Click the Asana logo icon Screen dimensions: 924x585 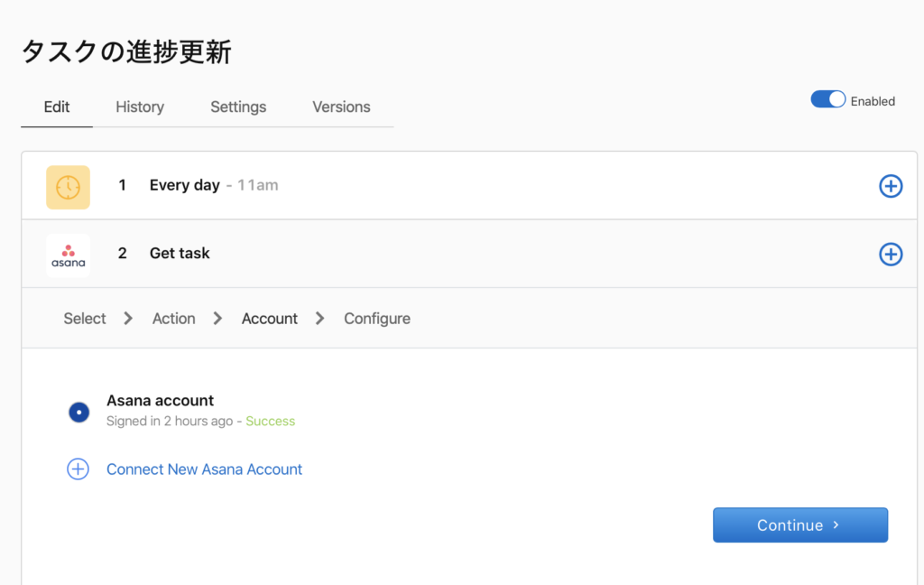pyautogui.click(x=68, y=255)
